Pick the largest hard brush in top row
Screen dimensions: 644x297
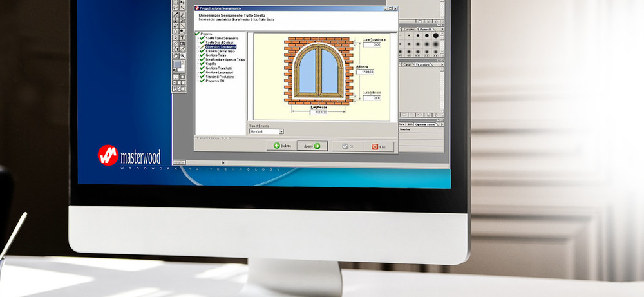tap(436, 35)
